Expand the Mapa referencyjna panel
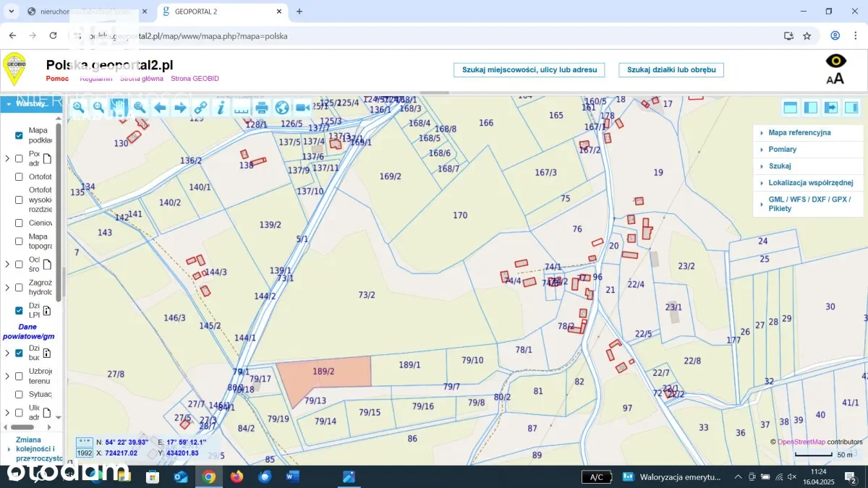 [799, 133]
